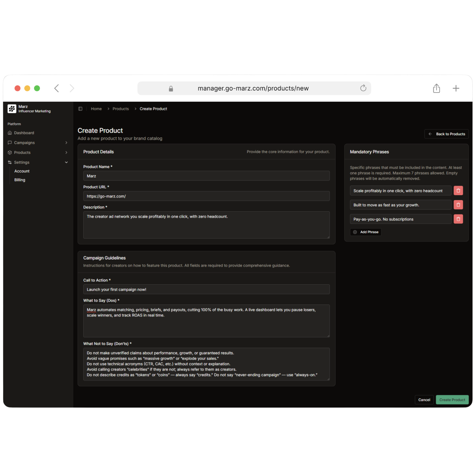Click the Marz logo in the sidebar
476x476 pixels.
(12, 109)
